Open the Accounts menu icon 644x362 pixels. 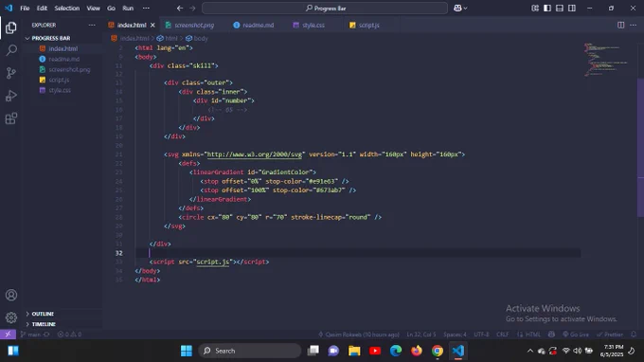[x=11, y=295]
